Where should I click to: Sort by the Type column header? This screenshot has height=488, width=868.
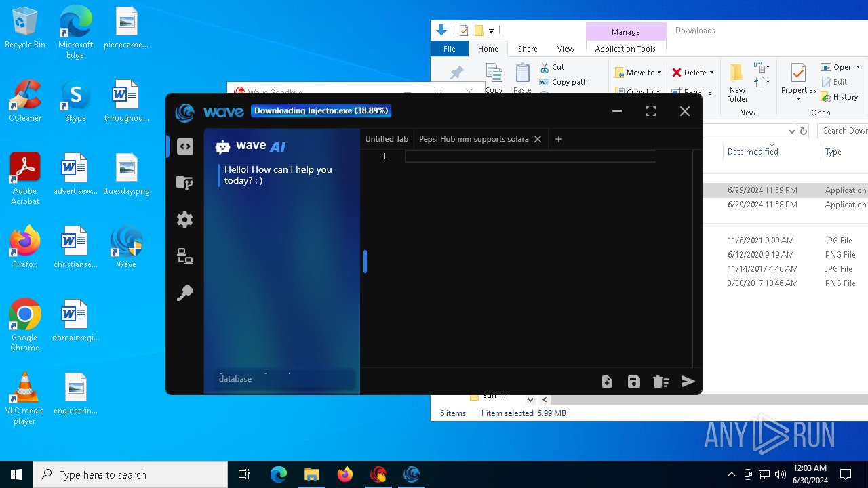[x=833, y=152]
